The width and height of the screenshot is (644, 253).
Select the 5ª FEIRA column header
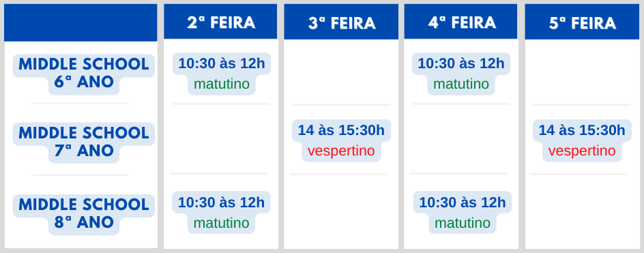click(582, 22)
